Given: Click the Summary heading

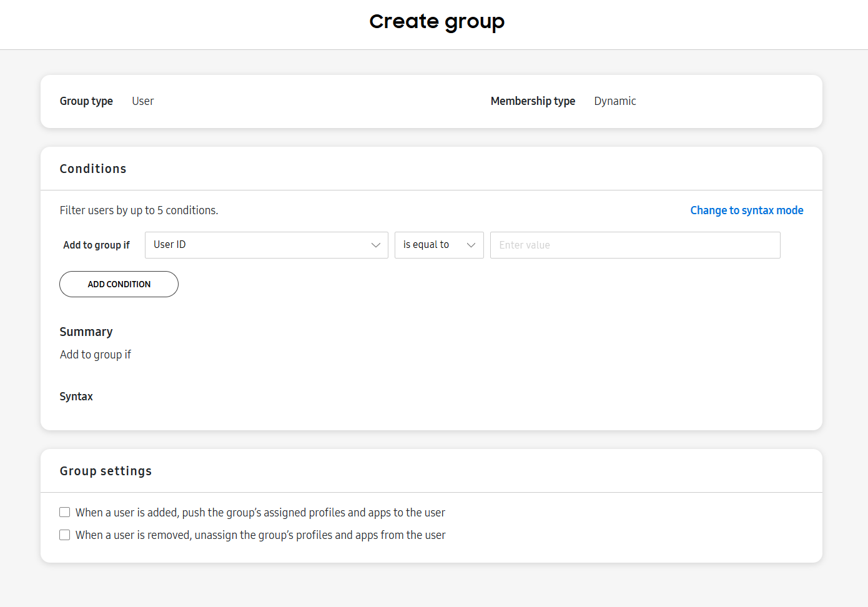Looking at the screenshot, I should [86, 332].
